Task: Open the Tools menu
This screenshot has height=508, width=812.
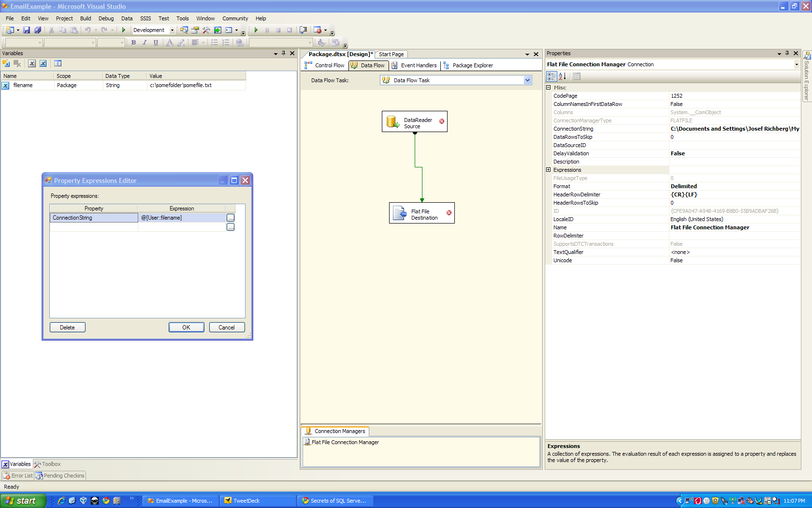Action: (x=182, y=18)
